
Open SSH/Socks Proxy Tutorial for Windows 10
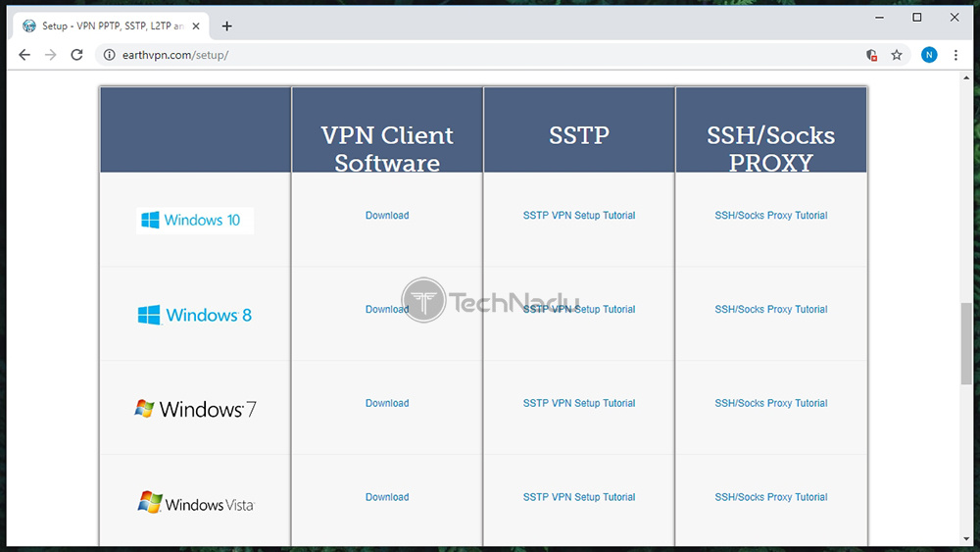click(x=770, y=215)
